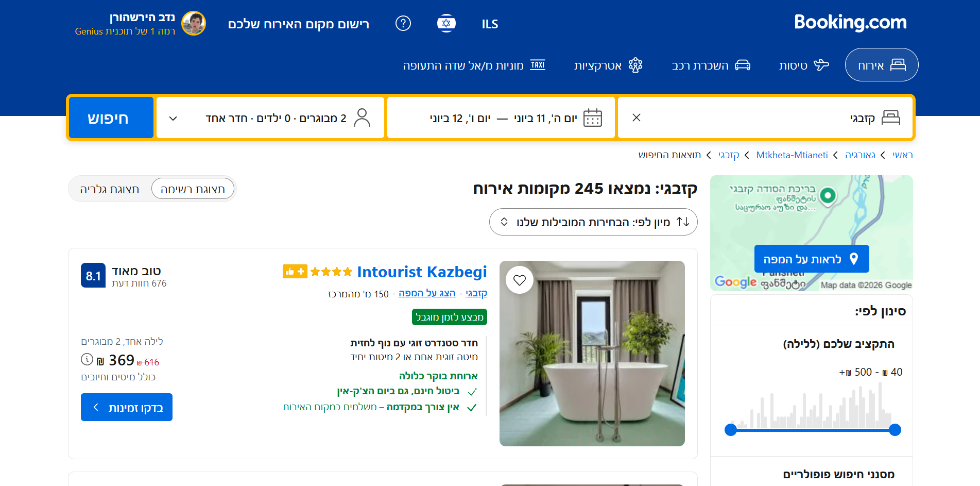The width and height of the screenshot is (980, 486).
Task: Click the map thumbnail preview
Action: [x=812, y=233]
